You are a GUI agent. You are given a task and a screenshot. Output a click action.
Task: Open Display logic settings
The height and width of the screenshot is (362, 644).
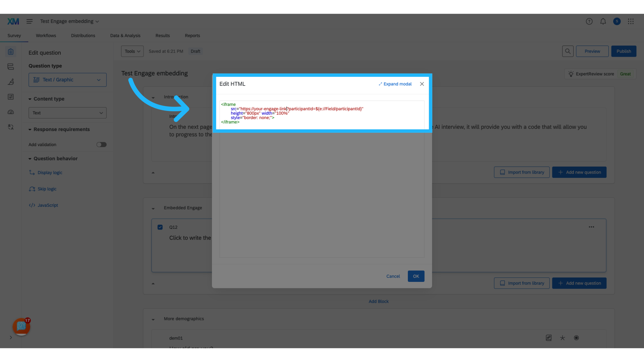pyautogui.click(x=46, y=173)
